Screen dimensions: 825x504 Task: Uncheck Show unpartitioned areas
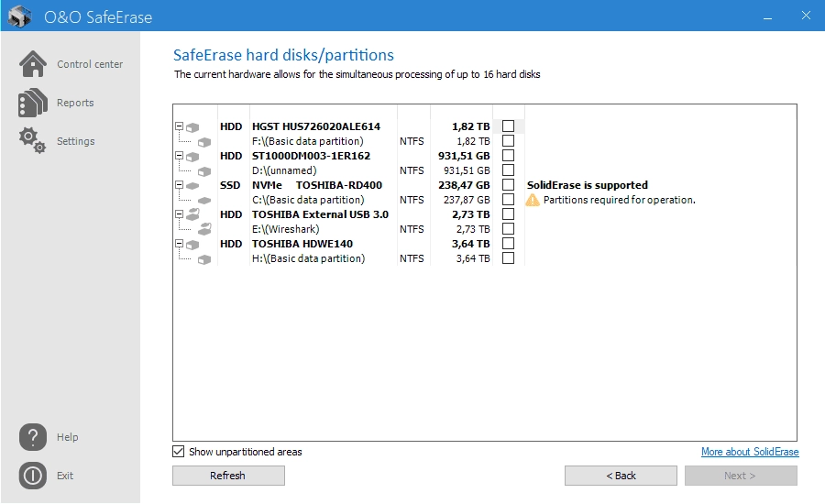[x=179, y=452]
